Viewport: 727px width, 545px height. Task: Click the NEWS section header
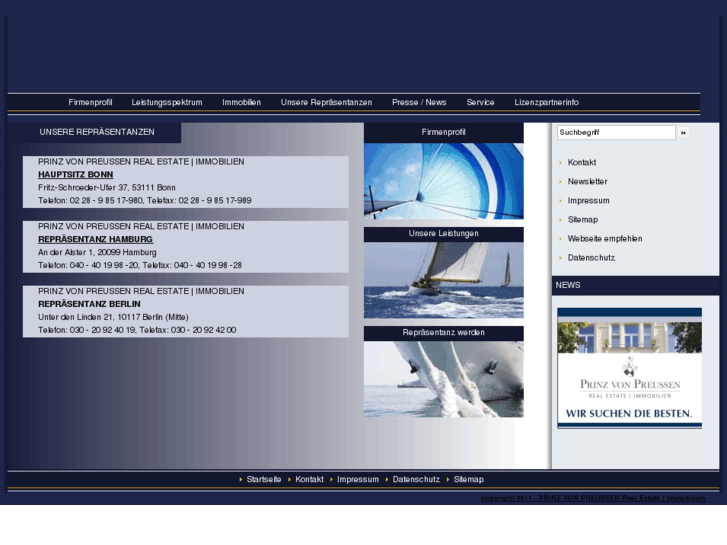[x=635, y=285]
